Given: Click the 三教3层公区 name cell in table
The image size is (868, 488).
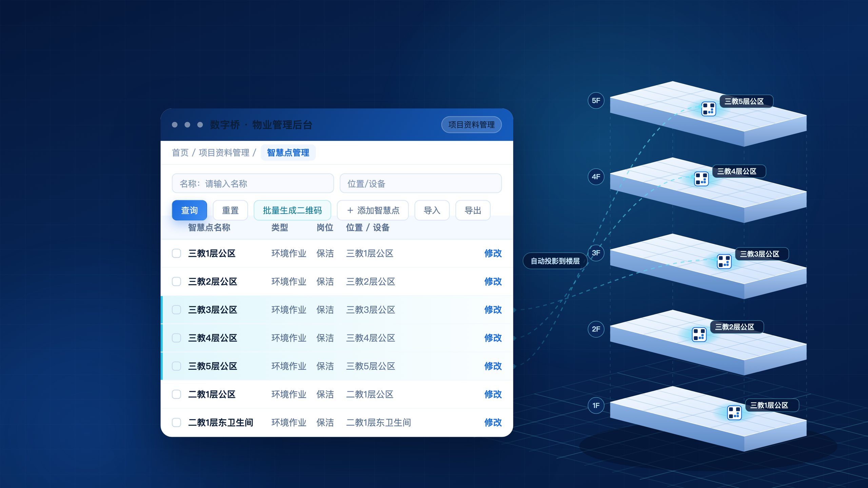Looking at the screenshot, I should click(x=213, y=309).
